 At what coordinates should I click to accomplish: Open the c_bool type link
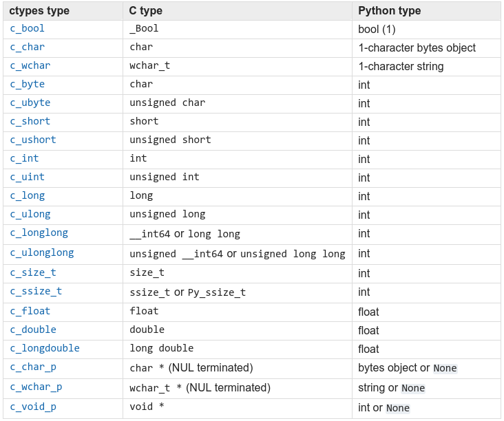pyautogui.click(x=27, y=29)
